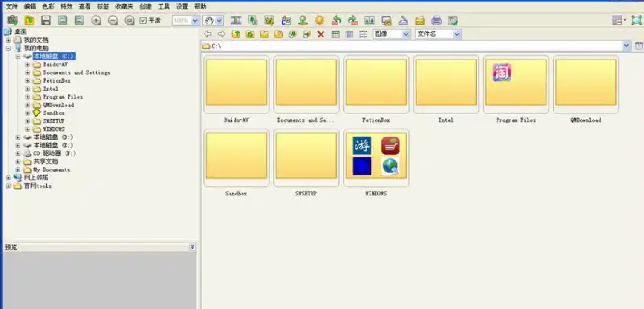This screenshot has width=644, height=309.
Task: Open the 查看 menu
Action: click(84, 6)
